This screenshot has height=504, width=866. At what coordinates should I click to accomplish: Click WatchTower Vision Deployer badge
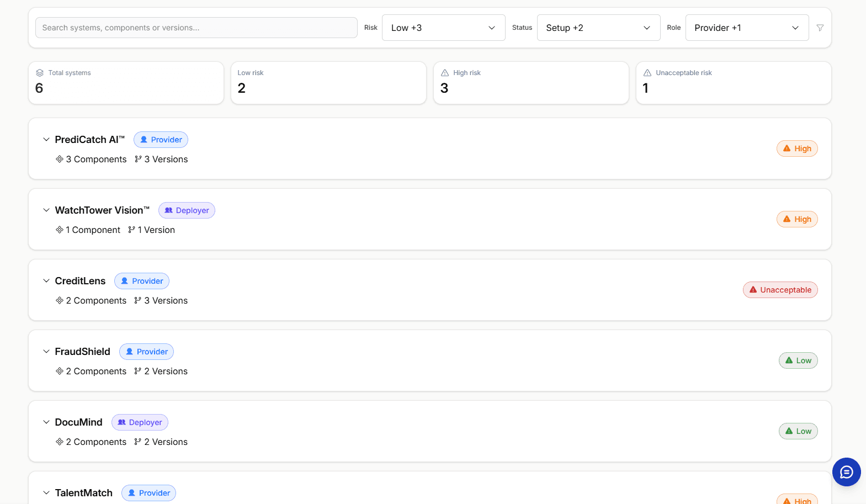(x=187, y=210)
